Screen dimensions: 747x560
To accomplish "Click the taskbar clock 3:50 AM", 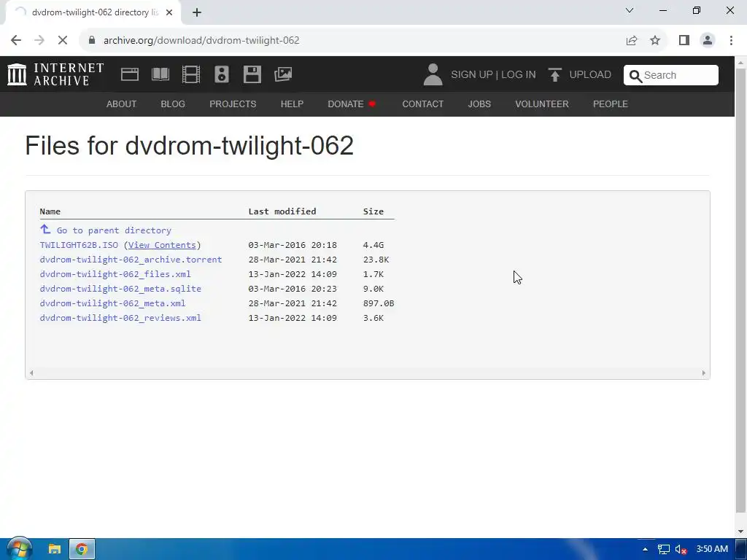I will click(712, 549).
